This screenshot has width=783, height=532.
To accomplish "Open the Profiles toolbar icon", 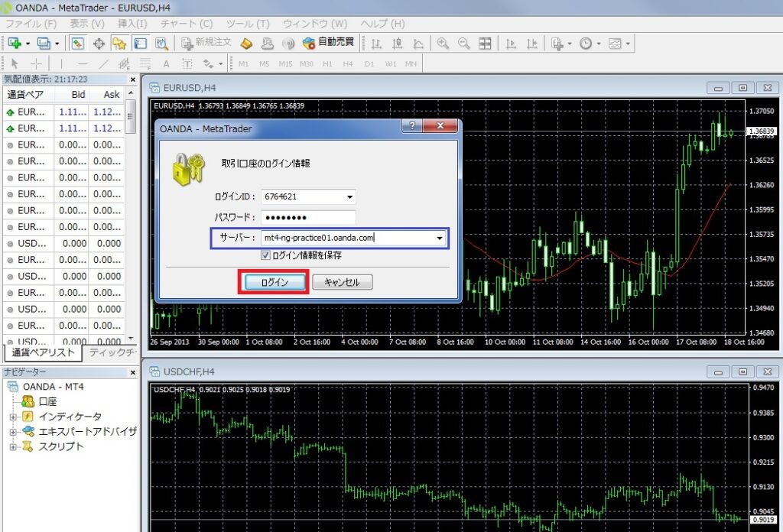I will [44, 44].
